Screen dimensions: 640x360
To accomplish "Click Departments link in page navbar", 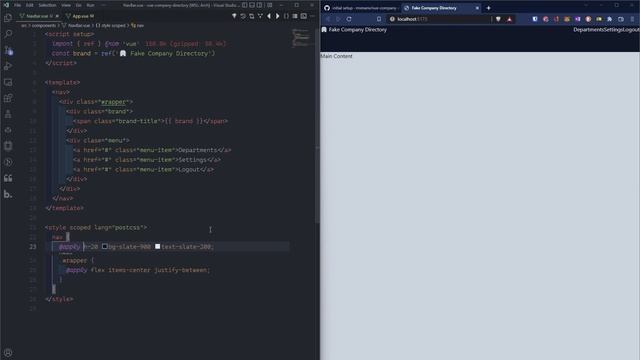I will coord(588,29).
